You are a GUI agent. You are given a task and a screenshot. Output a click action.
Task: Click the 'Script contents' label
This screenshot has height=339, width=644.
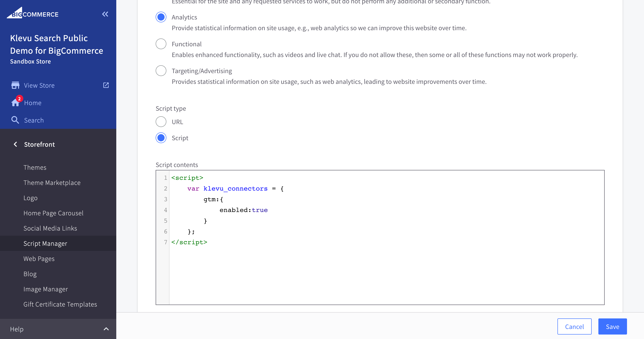(x=177, y=165)
